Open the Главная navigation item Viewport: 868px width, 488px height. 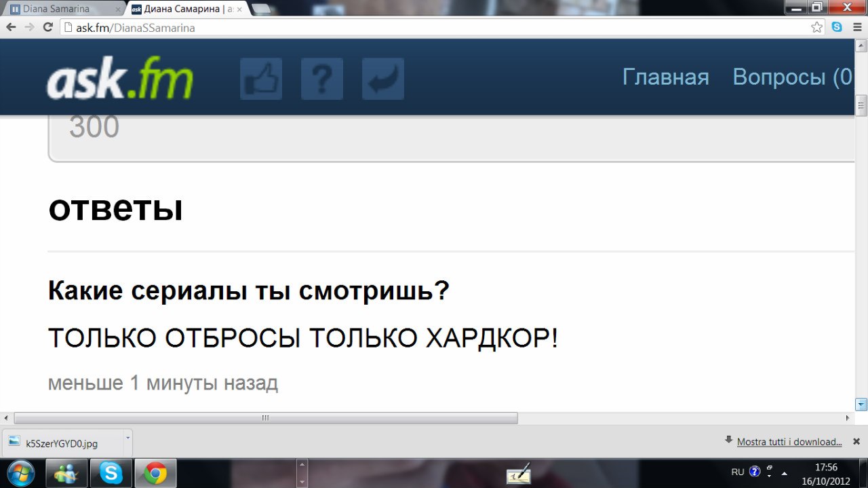click(666, 77)
